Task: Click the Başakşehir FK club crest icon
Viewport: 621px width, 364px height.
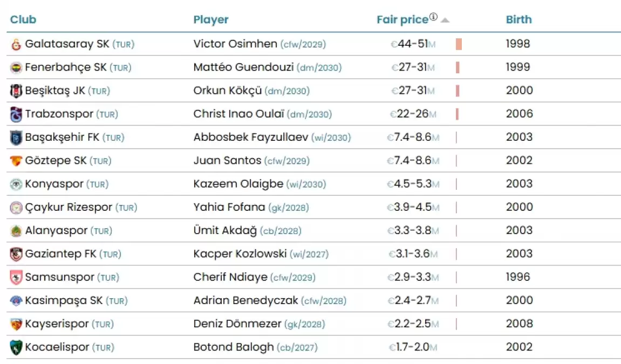Action: pyautogui.click(x=16, y=138)
